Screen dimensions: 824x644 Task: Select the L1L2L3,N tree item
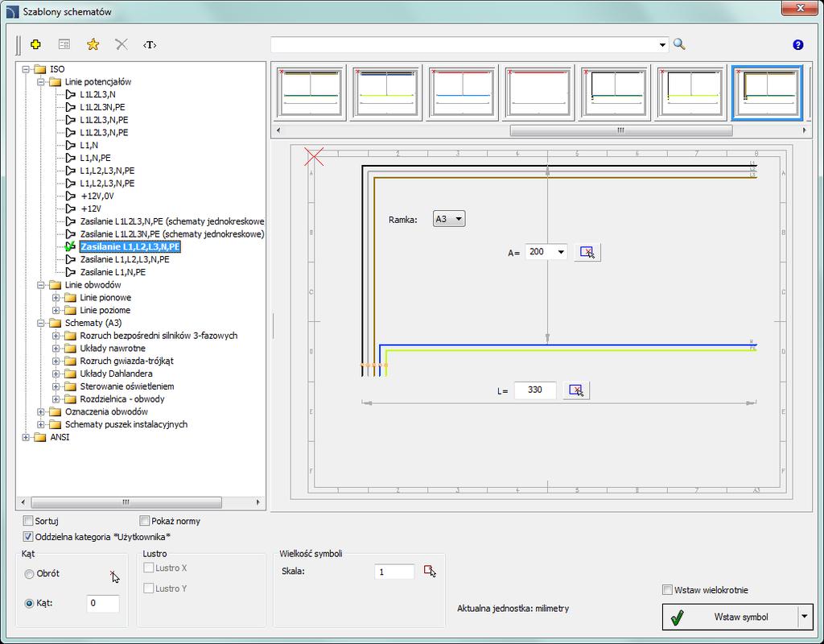pyautogui.click(x=97, y=95)
